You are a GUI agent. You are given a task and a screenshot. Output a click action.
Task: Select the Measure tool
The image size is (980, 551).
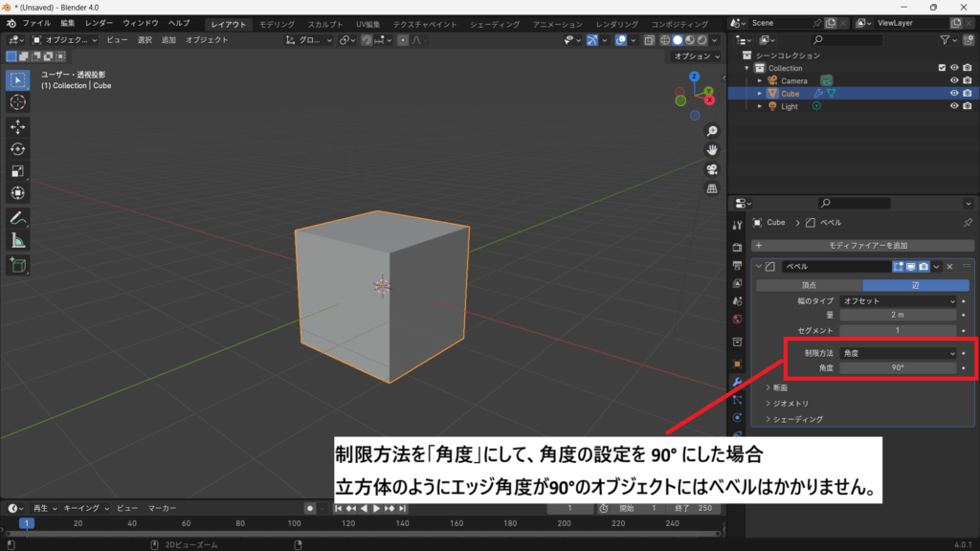[17, 240]
